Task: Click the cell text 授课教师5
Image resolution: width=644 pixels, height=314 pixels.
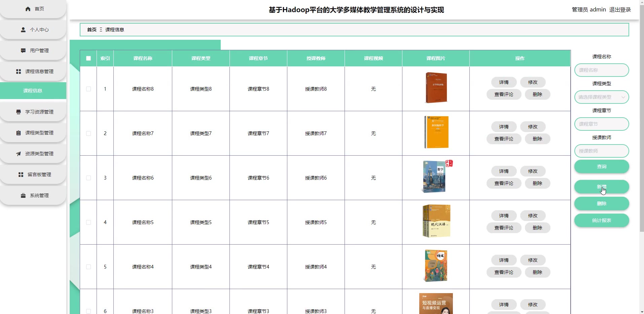Action: click(x=316, y=222)
